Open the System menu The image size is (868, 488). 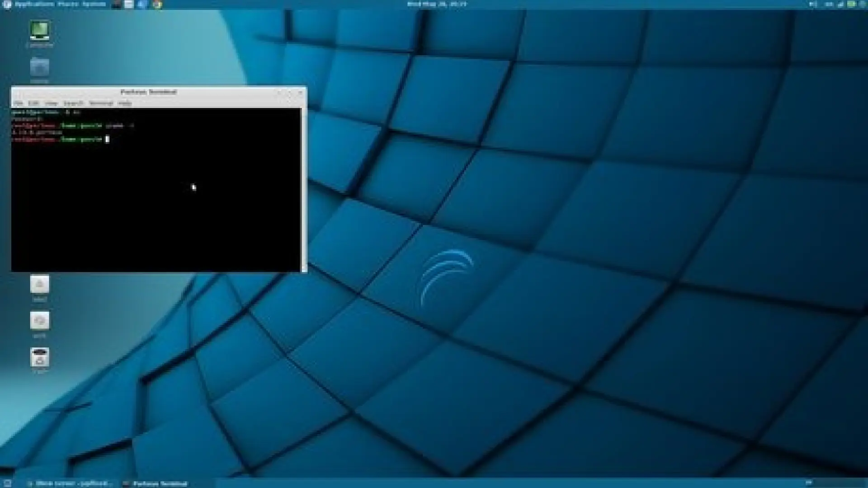coord(94,4)
